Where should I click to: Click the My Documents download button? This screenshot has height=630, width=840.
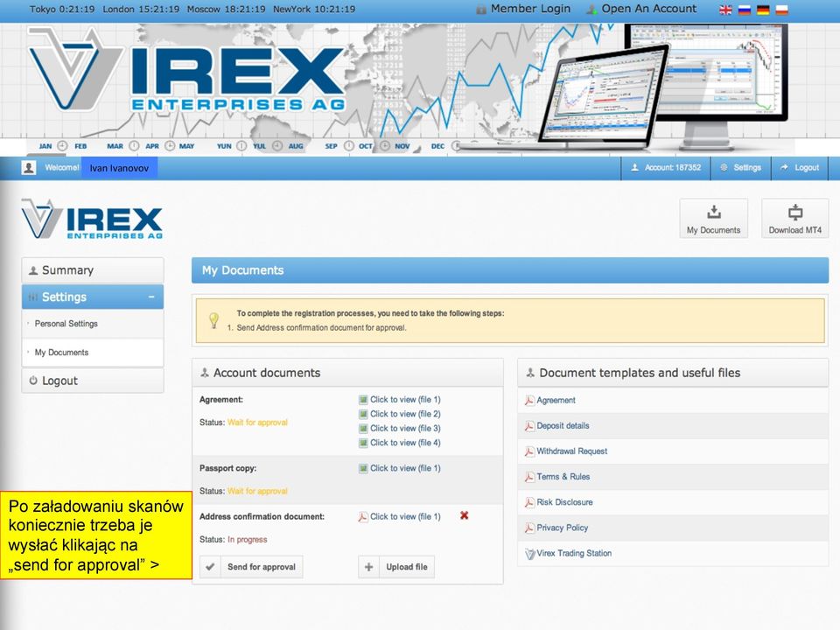[x=714, y=219]
